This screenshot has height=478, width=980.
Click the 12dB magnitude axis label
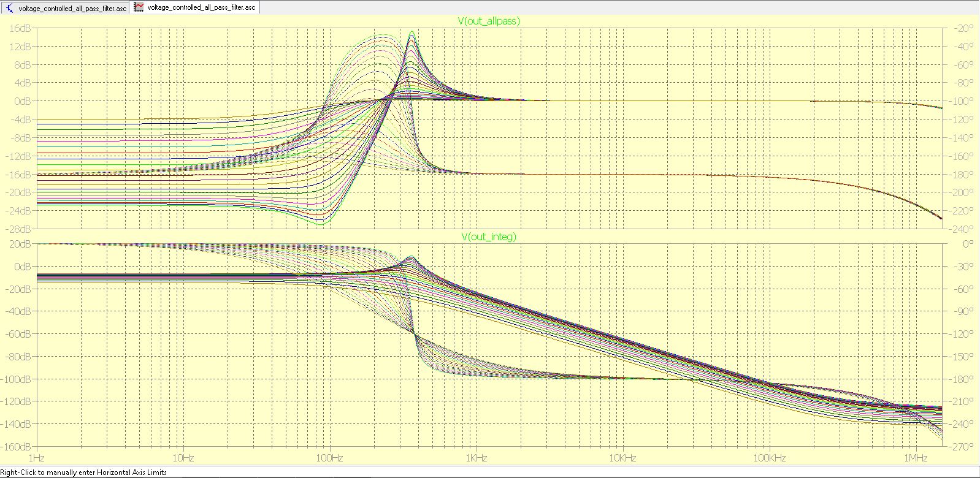20,47
